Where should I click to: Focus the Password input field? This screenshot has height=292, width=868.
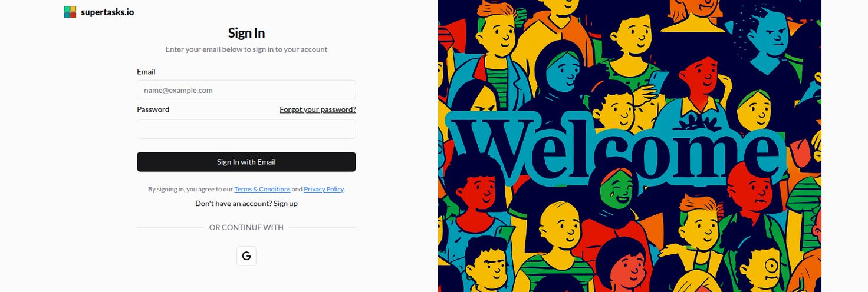click(x=246, y=129)
